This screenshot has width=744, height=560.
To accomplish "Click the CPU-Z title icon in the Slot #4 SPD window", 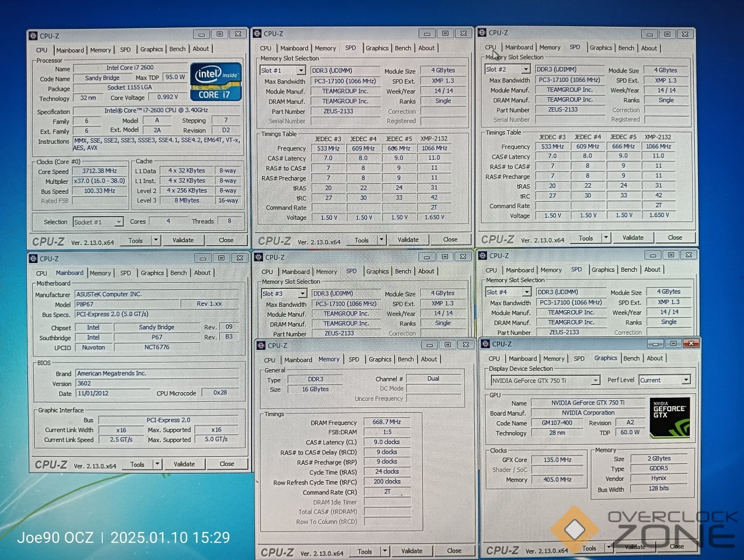I will pos(483,256).
